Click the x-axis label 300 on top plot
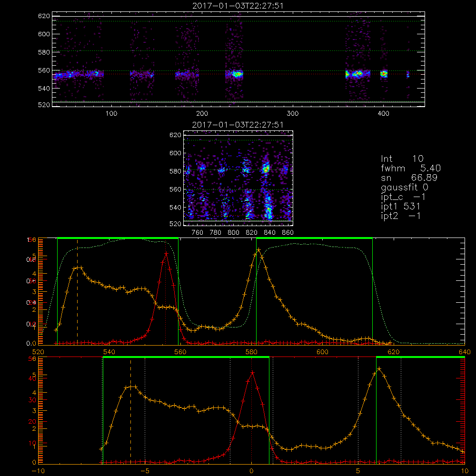This screenshot has height=476, width=476. (x=293, y=114)
